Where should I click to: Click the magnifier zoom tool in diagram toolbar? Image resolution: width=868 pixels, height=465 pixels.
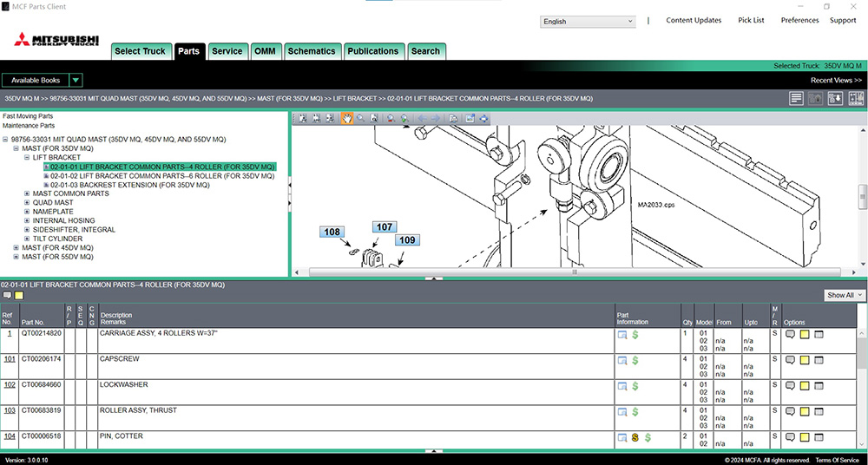point(361,118)
